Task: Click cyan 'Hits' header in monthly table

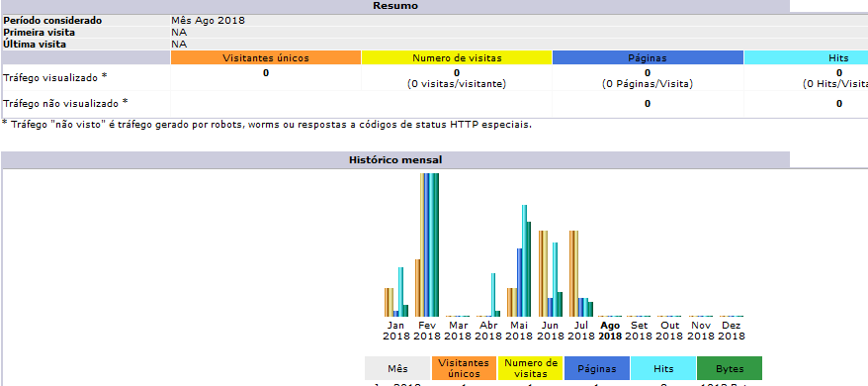Action: (663, 368)
